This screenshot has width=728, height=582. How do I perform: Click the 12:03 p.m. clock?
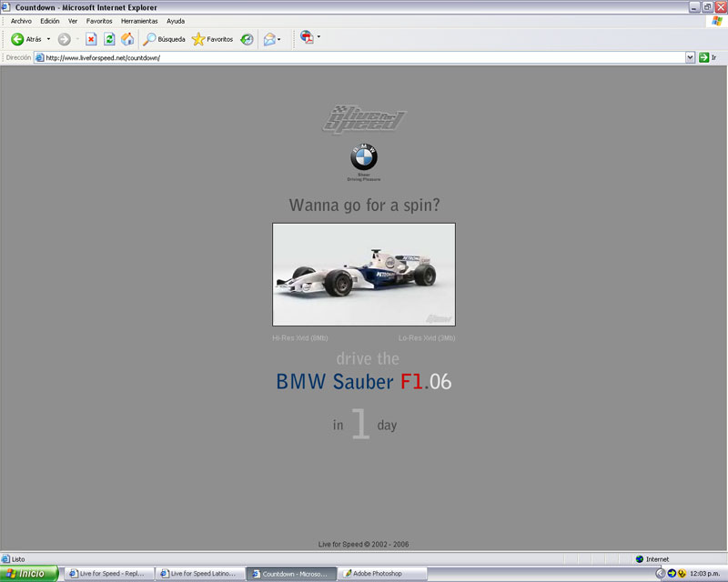click(704, 574)
